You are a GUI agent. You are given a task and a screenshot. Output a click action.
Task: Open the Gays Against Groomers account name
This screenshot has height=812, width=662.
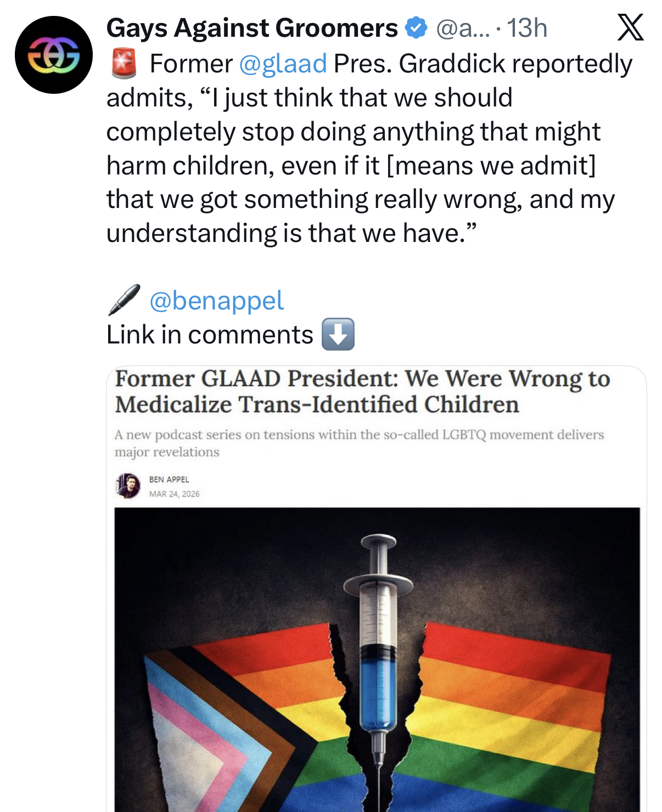pyautogui.click(x=252, y=28)
